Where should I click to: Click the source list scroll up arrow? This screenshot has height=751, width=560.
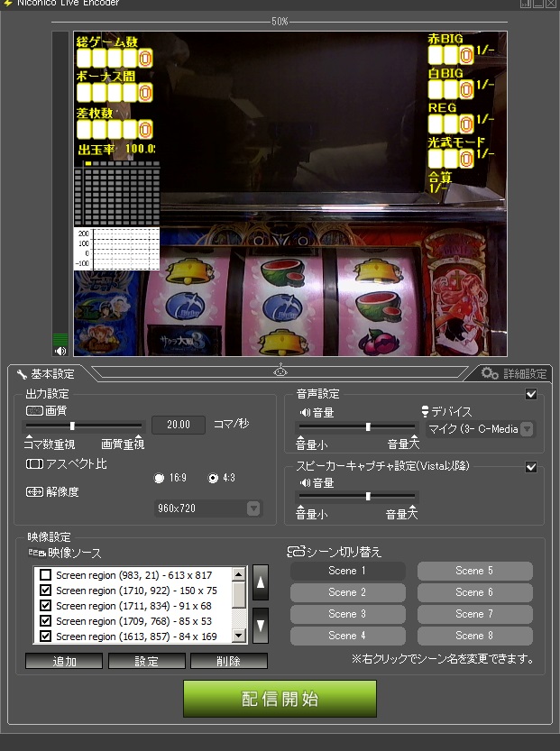click(x=239, y=573)
